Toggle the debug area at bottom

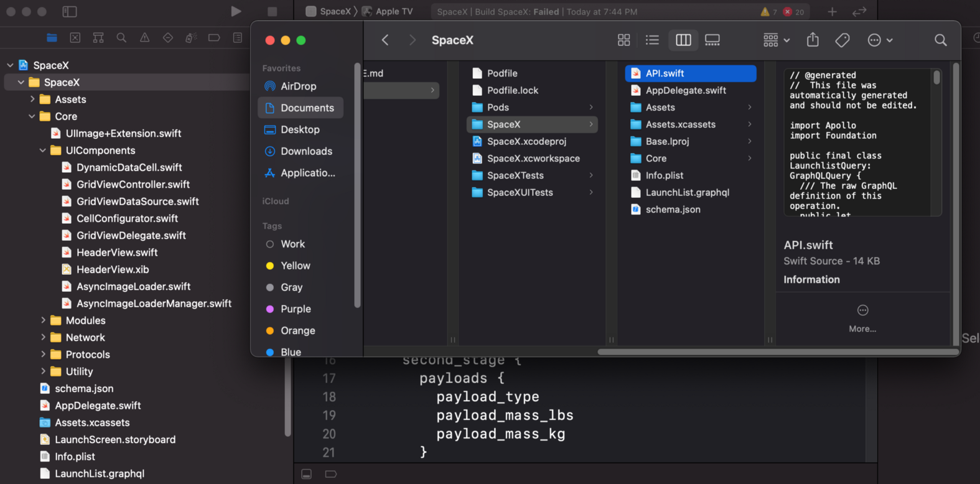[x=307, y=474]
